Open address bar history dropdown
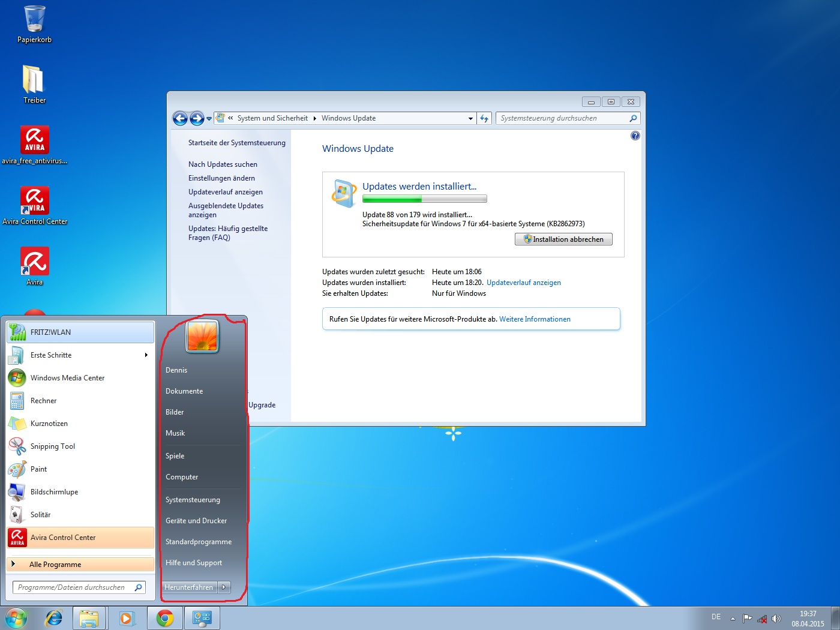 [x=470, y=119]
